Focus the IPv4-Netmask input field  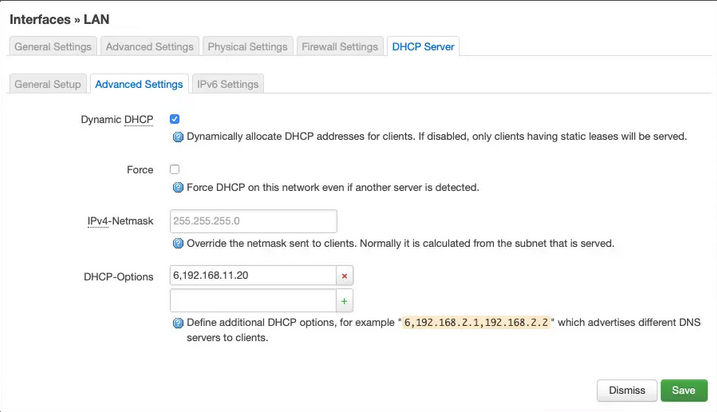point(253,221)
